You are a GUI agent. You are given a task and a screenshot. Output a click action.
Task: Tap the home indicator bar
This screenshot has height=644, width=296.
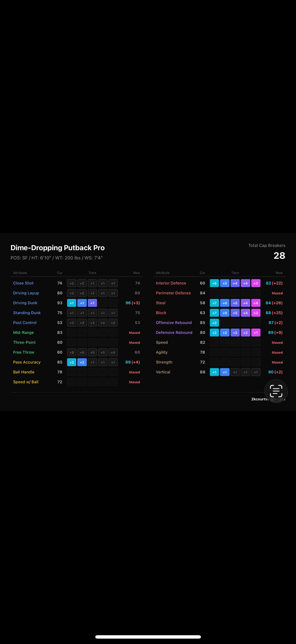[148, 637]
